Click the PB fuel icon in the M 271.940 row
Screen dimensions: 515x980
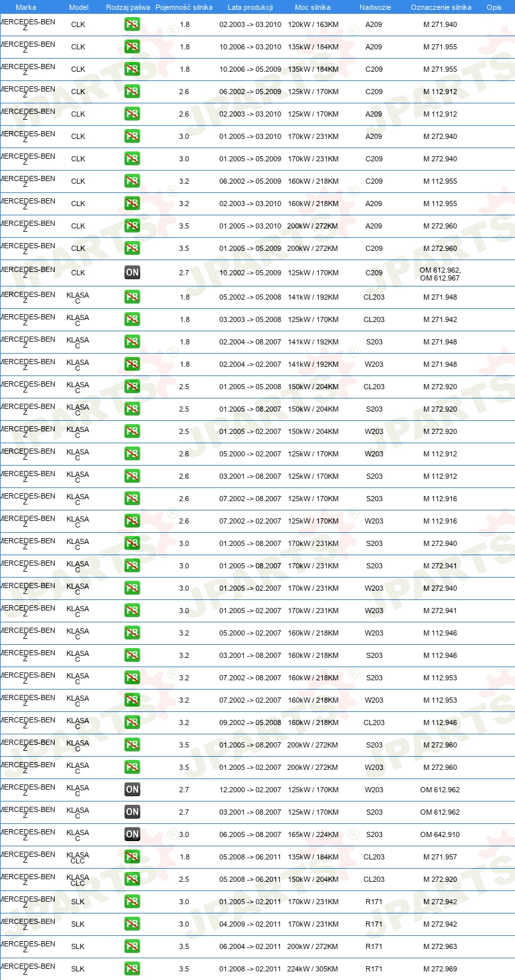click(x=132, y=24)
